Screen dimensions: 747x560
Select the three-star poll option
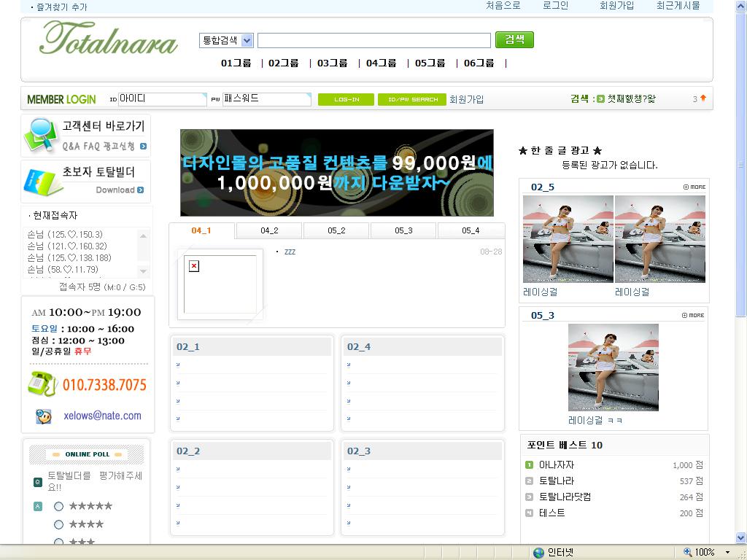(x=58, y=542)
